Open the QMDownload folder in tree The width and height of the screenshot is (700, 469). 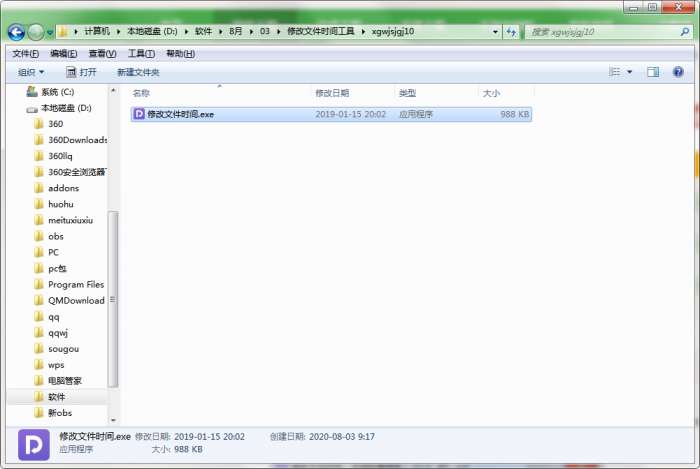(x=69, y=300)
